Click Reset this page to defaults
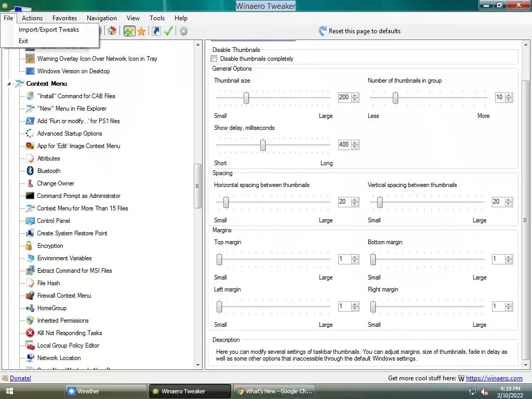532x399 pixels. (360, 31)
